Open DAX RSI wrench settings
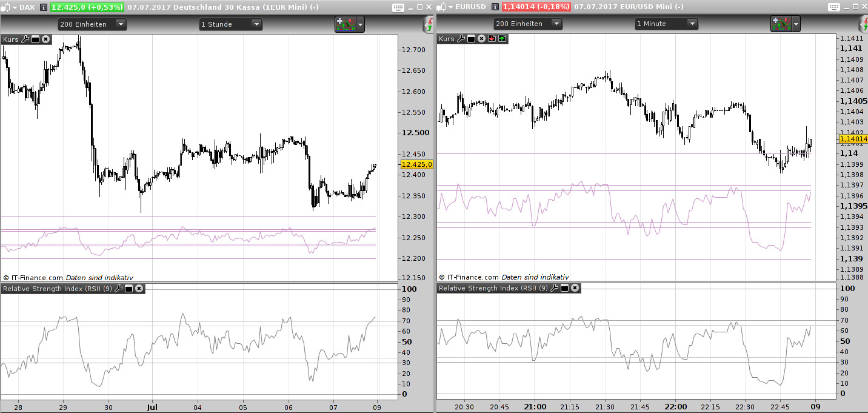The height and width of the screenshot is (413, 868). (x=118, y=289)
